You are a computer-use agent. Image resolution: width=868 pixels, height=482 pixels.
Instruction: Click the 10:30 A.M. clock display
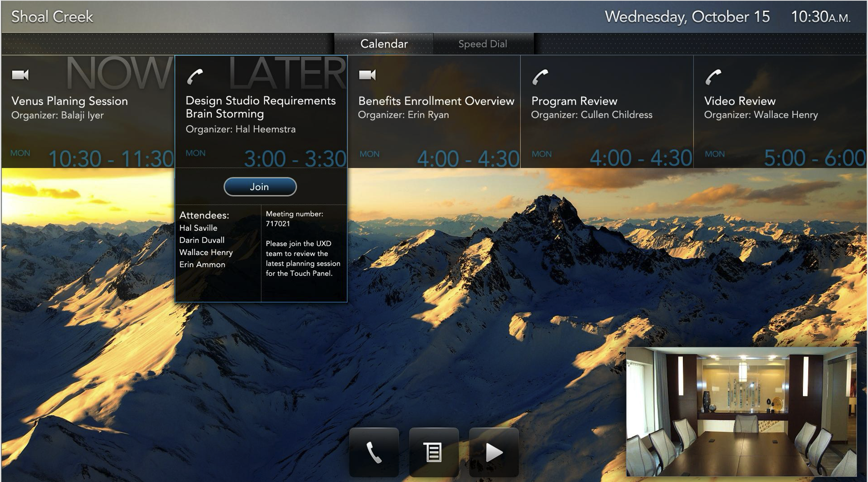click(x=820, y=17)
